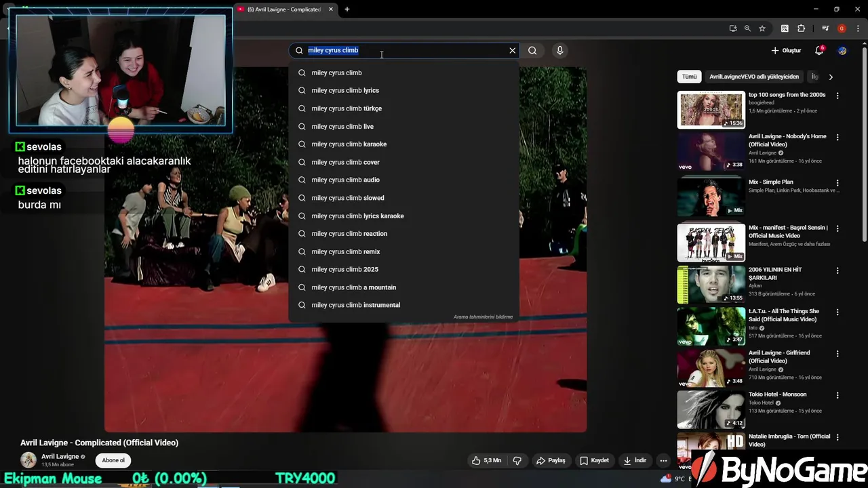
Task: Open options menu for Nobody's Home video
Action: 837,137
